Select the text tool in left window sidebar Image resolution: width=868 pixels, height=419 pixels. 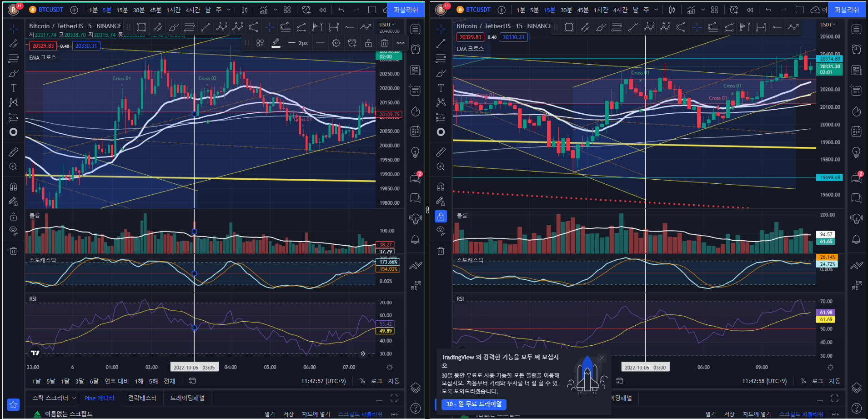pyautogui.click(x=14, y=88)
